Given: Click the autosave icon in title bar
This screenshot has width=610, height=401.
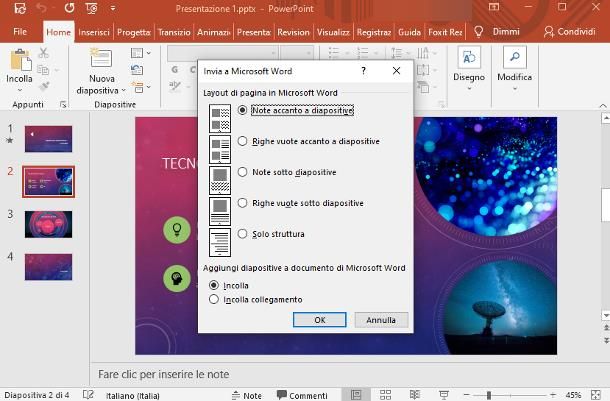Looking at the screenshot, I should [20, 8].
